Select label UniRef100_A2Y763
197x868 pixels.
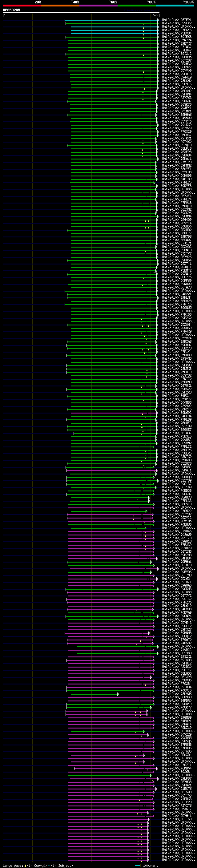176,98
